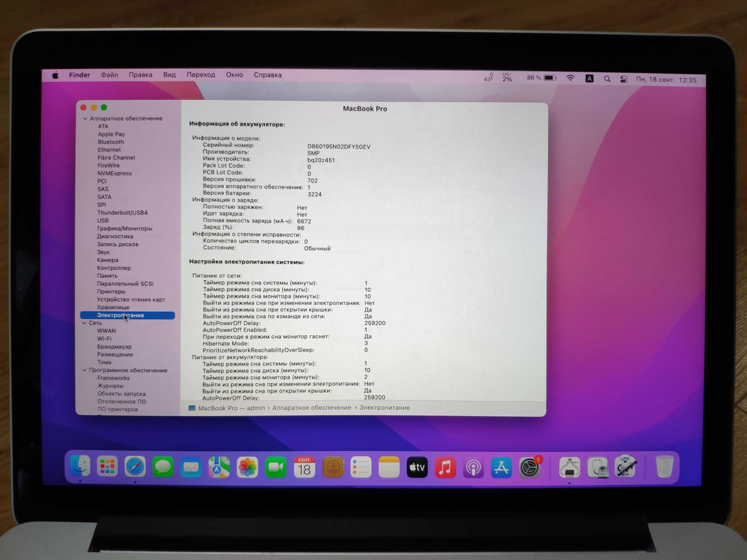
Task: Select Брандмауэр in the sidebar
Action: [x=114, y=346]
